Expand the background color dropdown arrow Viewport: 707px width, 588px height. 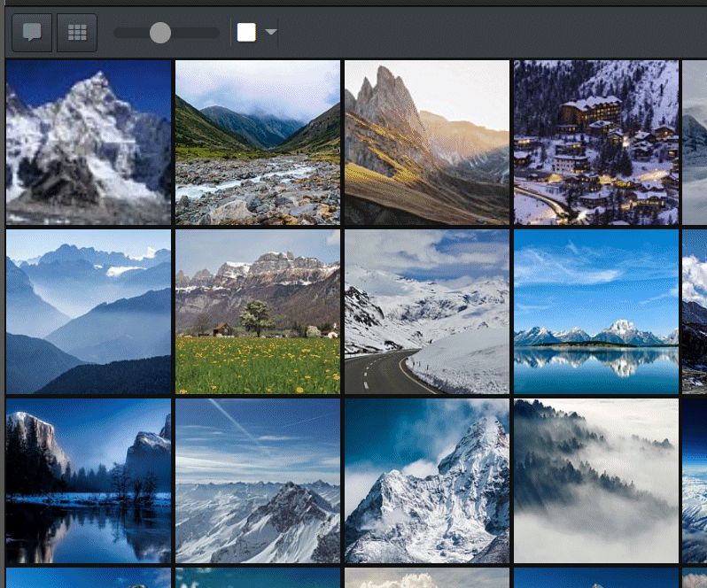click(270, 32)
